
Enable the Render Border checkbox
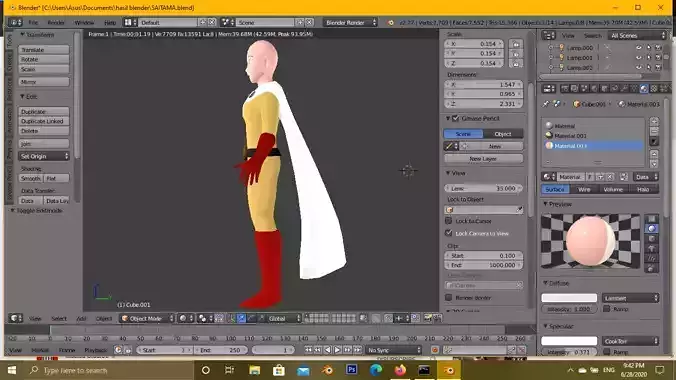point(449,298)
